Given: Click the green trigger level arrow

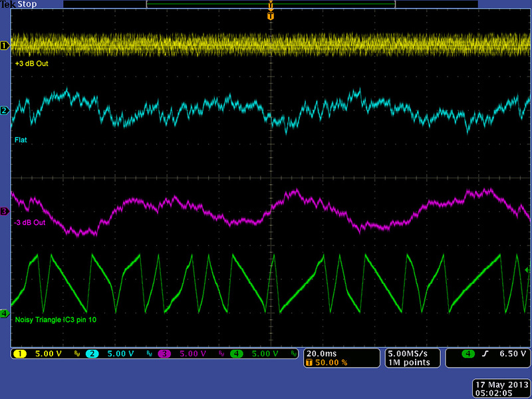Looking at the screenshot, I should click(527, 270).
